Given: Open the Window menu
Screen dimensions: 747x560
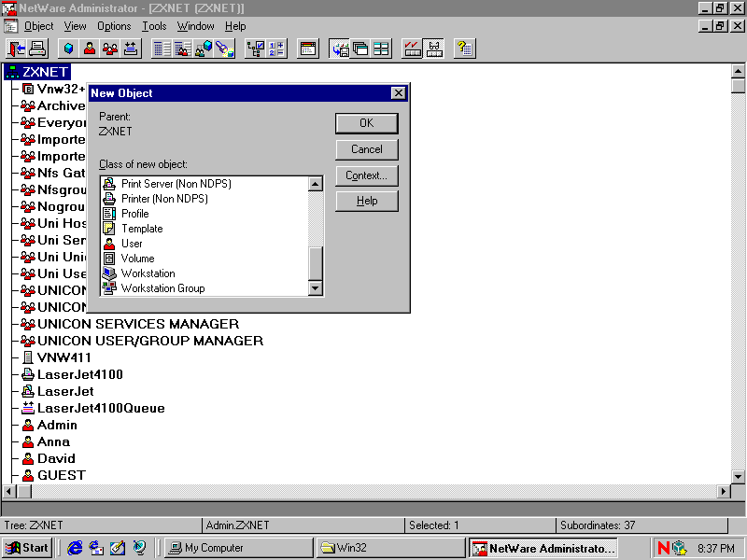Looking at the screenshot, I should [x=195, y=26].
